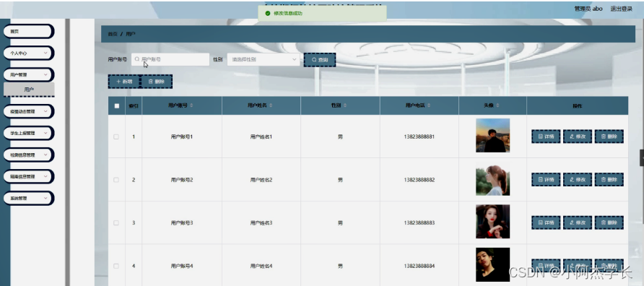Collapse 用户管理 sidebar menu
The width and height of the screenshot is (644, 286).
[28, 75]
